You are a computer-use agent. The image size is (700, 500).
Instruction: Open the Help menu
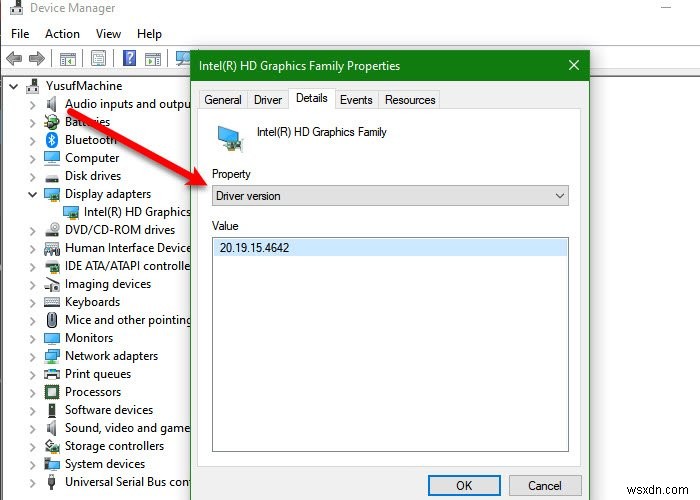pos(149,34)
